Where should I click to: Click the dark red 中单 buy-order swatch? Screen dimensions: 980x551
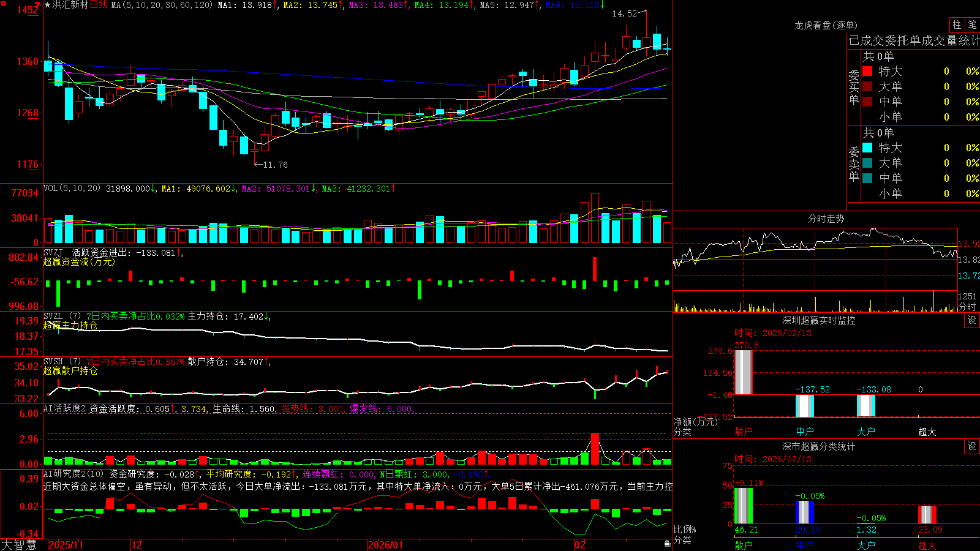(867, 102)
